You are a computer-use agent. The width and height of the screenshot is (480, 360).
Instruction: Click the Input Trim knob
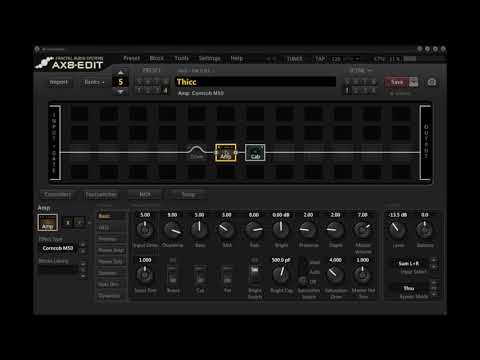pyautogui.click(x=145, y=274)
